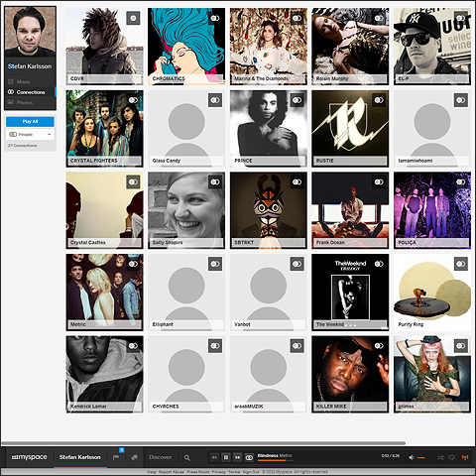The height and width of the screenshot is (476, 476).
Task: Open the Killer Mike artist tile photo
Action: pyautogui.click(x=350, y=374)
